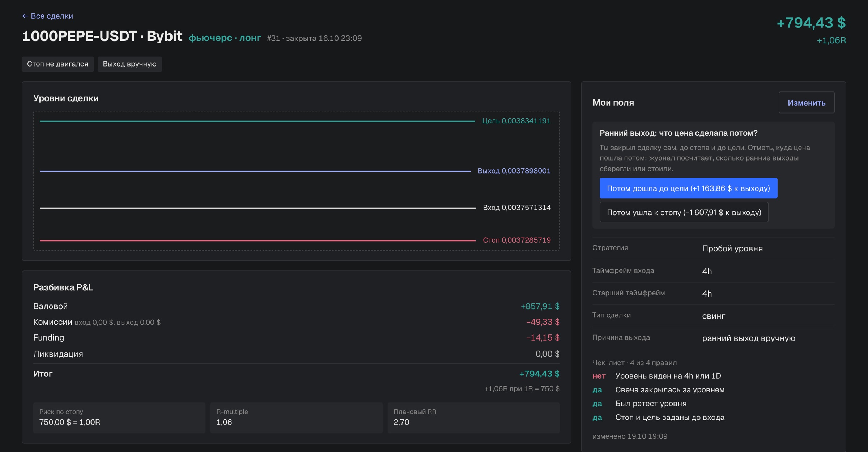Click the 'фьючерс · лонг' label
868x452 pixels.
(225, 38)
